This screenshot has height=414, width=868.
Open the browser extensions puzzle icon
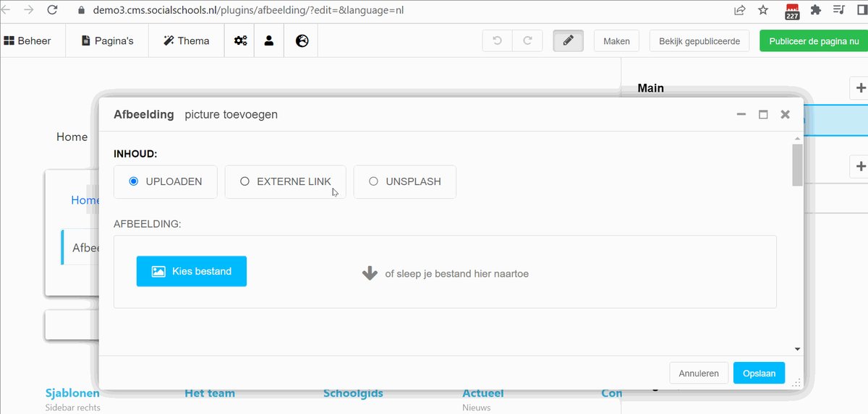pos(816,10)
